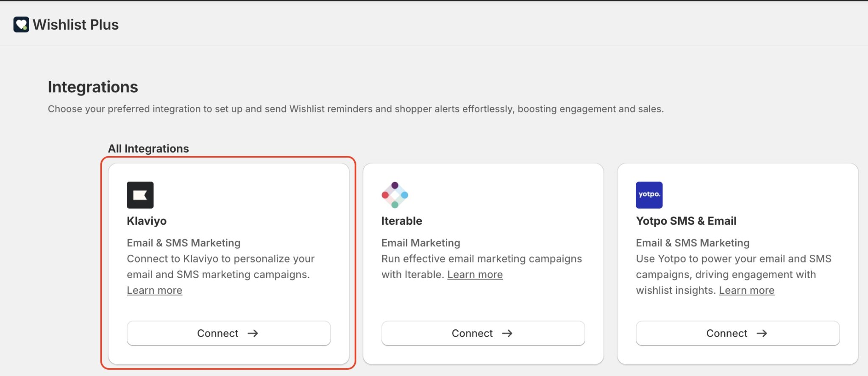868x376 pixels.
Task: Open Learn more link for Yotpo
Action: pyautogui.click(x=747, y=290)
